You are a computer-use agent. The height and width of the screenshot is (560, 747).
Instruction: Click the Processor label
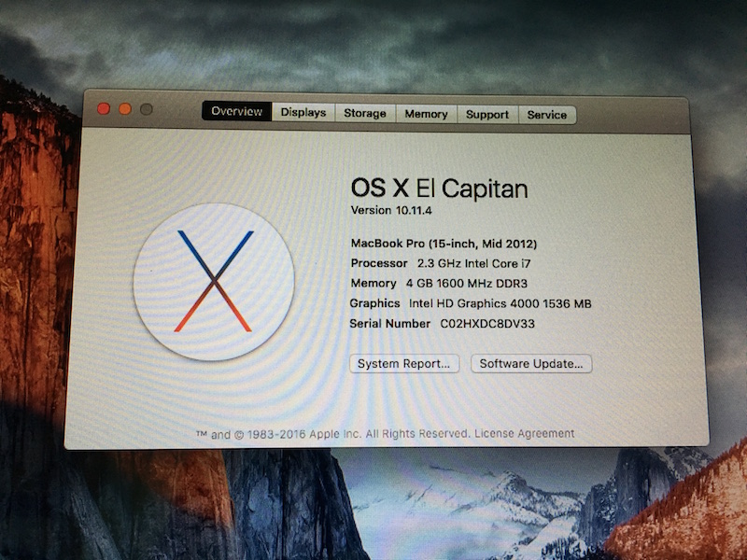pos(379,263)
